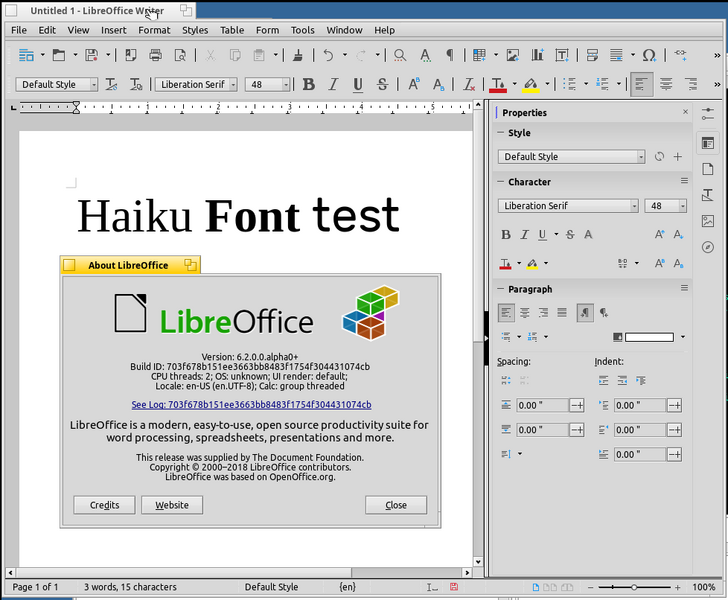Image resolution: width=728 pixels, height=600 pixels.
Task: Toggle Strikethrough in the formatting toolbar
Action: point(383,84)
